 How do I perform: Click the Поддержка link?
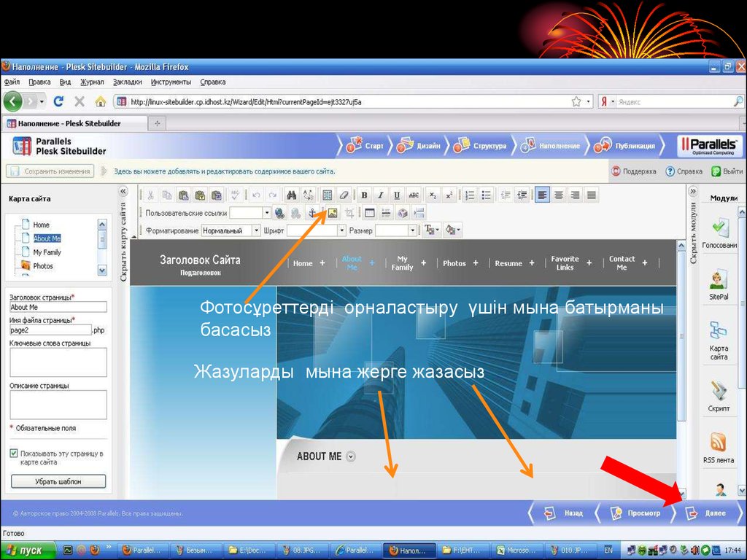[634, 171]
